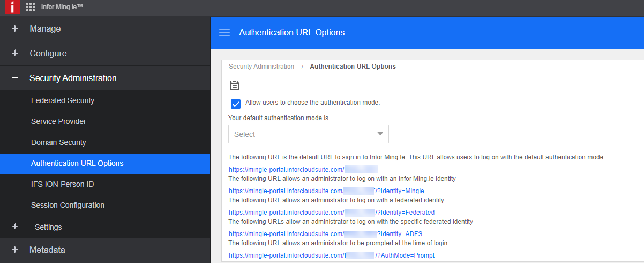Click the save disk icon
The height and width of the screenshot is (263, 644).
[x=234, y=85]
